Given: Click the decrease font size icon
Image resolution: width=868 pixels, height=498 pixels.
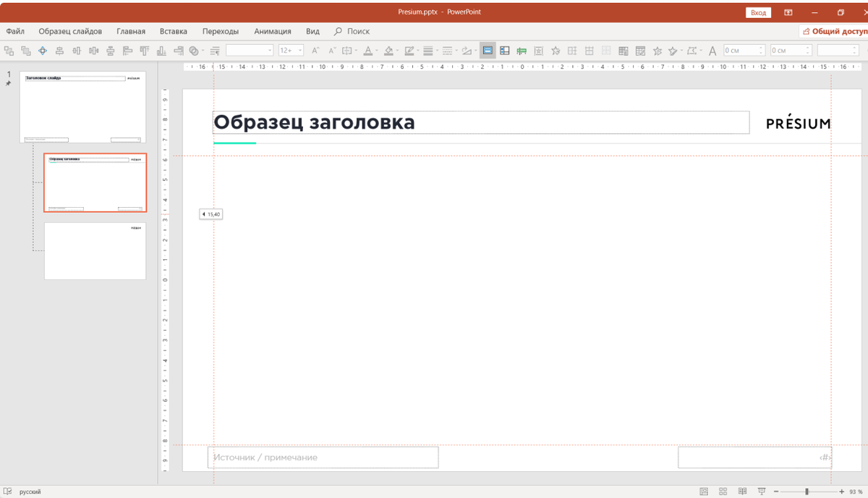Looking at the screenshot, I should pos(333,51).
